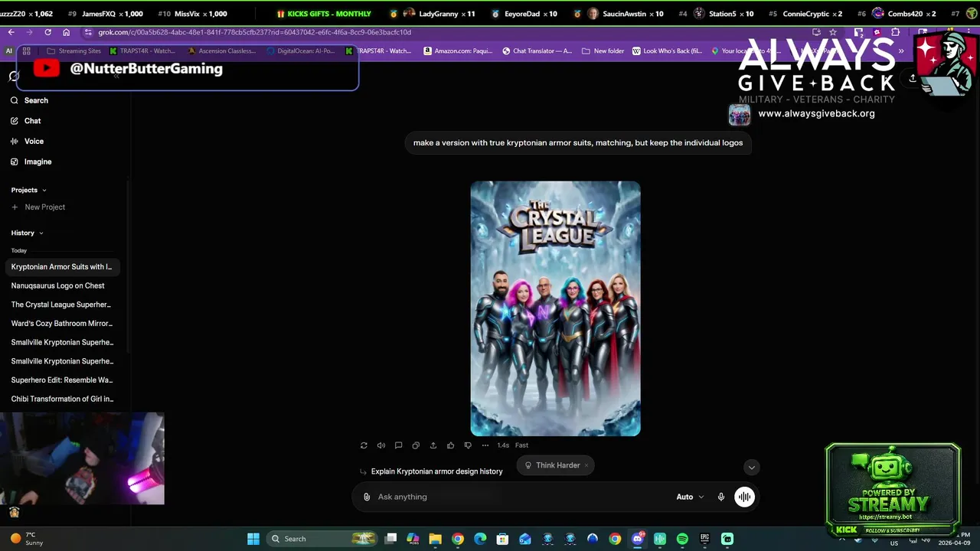Click the browser address bar URL
The image size is (980, 551).
click(x=254, y=32)
